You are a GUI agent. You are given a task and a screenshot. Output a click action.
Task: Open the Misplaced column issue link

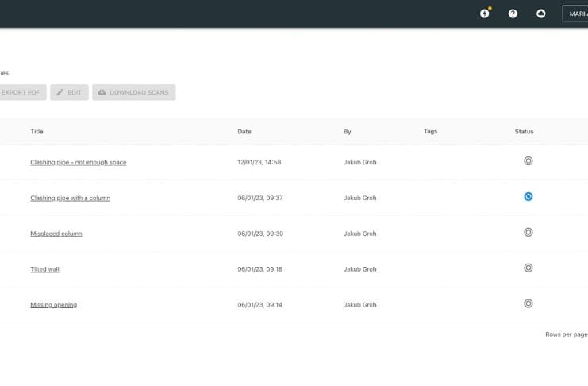(56, 234)
